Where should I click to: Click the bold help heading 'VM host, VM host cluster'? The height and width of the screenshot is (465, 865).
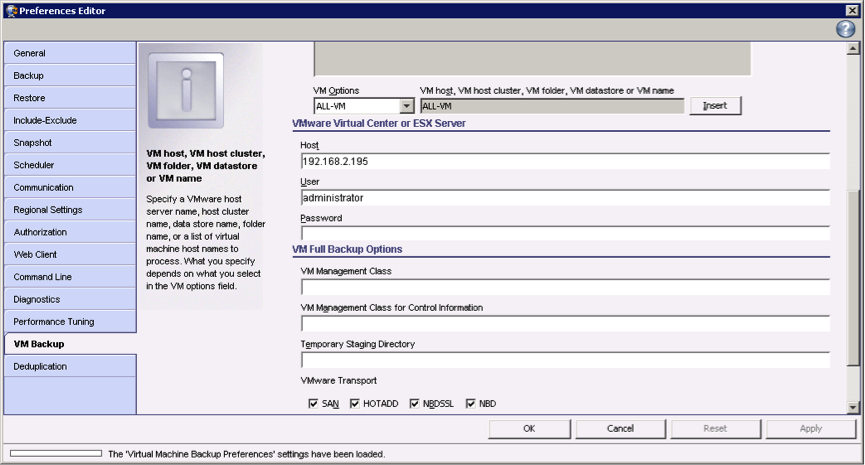point(206,165)
